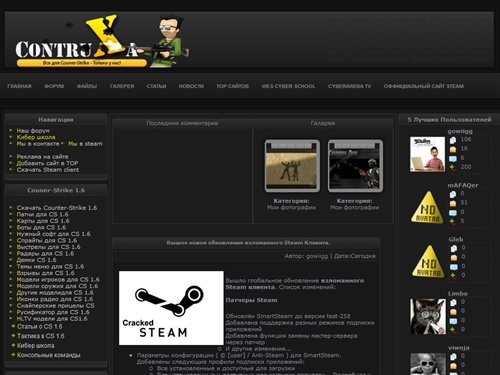Open 'Спрайты для CS 1.6' link

coord(47,240)
